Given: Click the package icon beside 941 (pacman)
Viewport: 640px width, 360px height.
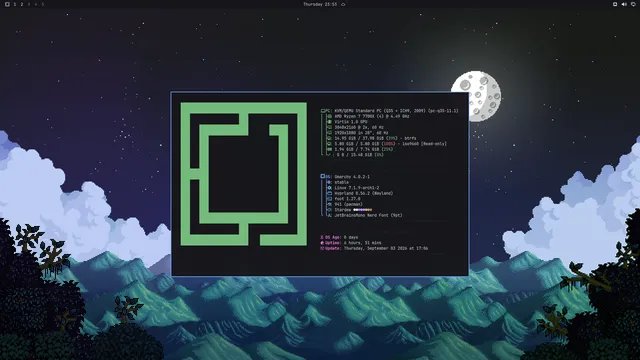Looking at the screenshot, I should click(x=329, y=204).
